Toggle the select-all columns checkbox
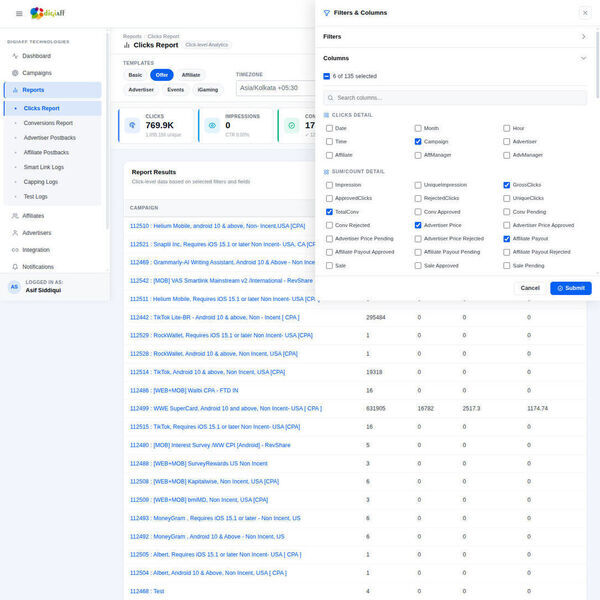Image resolution: width=600 pixels, height=600 pixels. point(326,76)
